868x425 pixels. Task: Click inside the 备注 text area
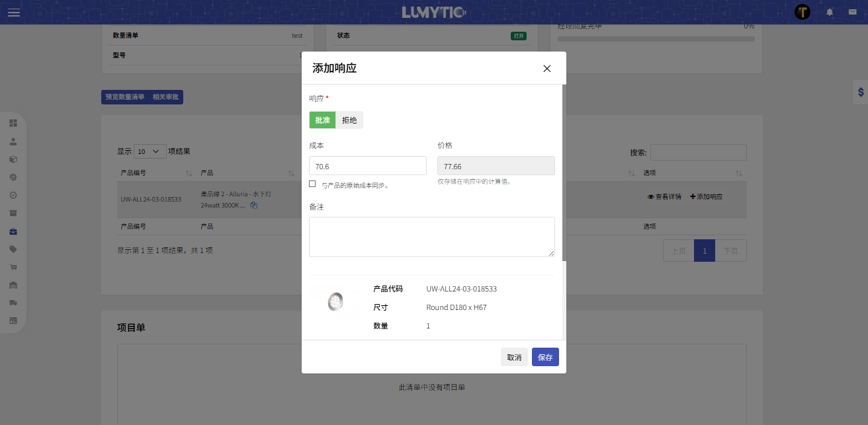point(431,237)
